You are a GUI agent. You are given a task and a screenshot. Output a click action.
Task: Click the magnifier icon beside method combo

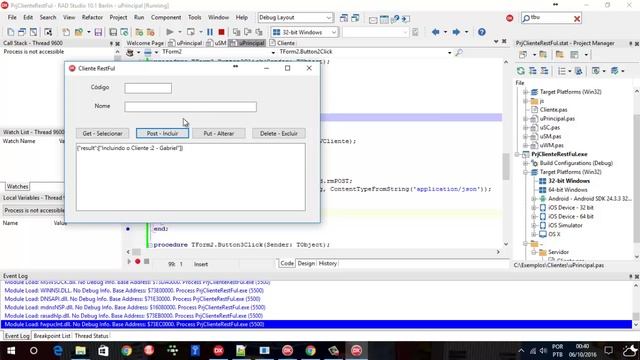(459, 52)
